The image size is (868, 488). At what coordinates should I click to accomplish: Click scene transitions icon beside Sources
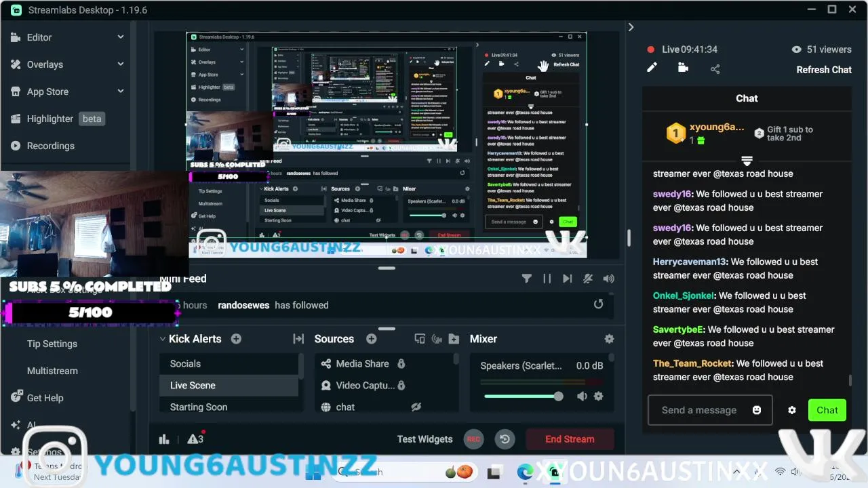[x=298, y=339]
